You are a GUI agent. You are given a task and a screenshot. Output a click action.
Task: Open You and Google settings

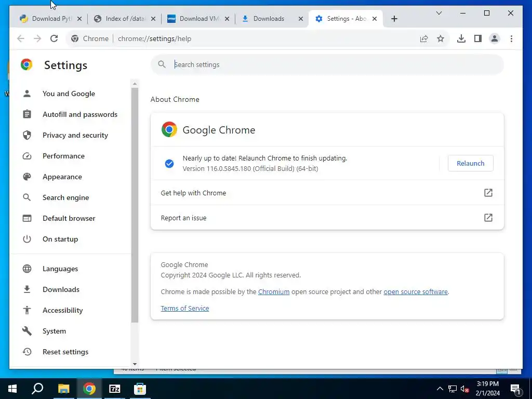[x=69, y=94]
